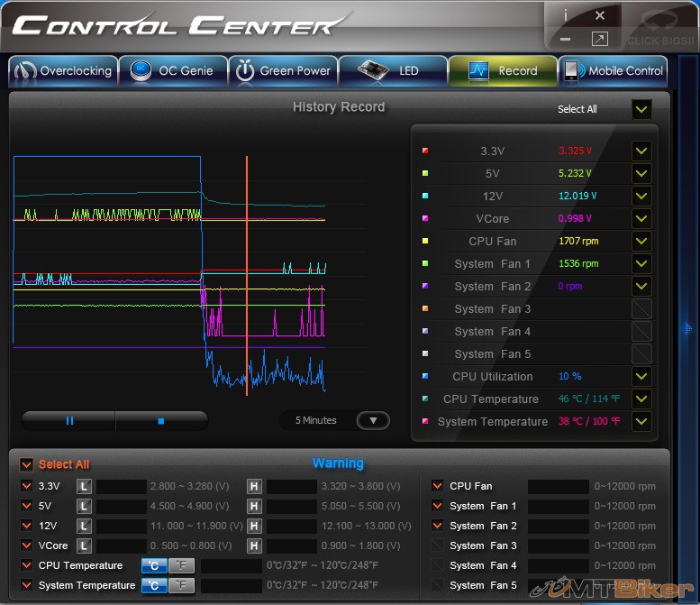700x605 pixels.
Task: Click the pause playback icon
Action: pos(69,420)
